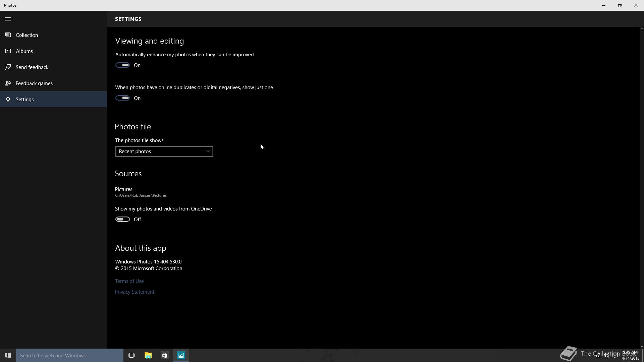
Task: Open Task View from the taskbar
Action: 131,355
